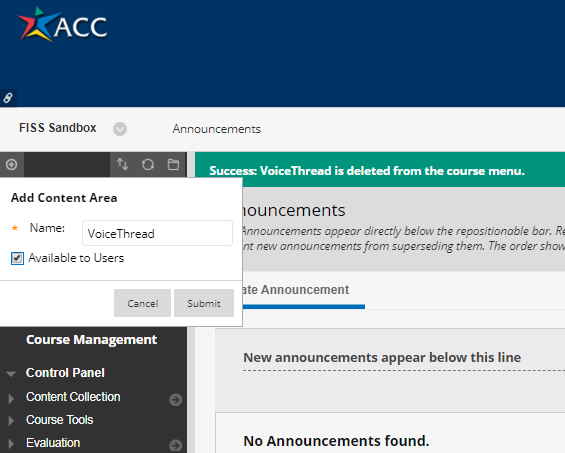The height and width of the screenshot is (453, 565).
Task: Click the Submit button
Action: (204, 303)
